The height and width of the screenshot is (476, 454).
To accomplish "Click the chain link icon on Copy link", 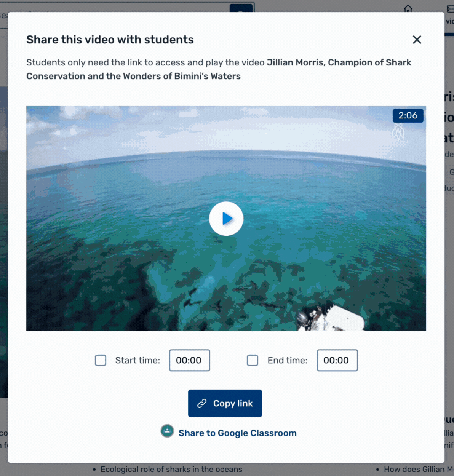I will click(202, 403).
